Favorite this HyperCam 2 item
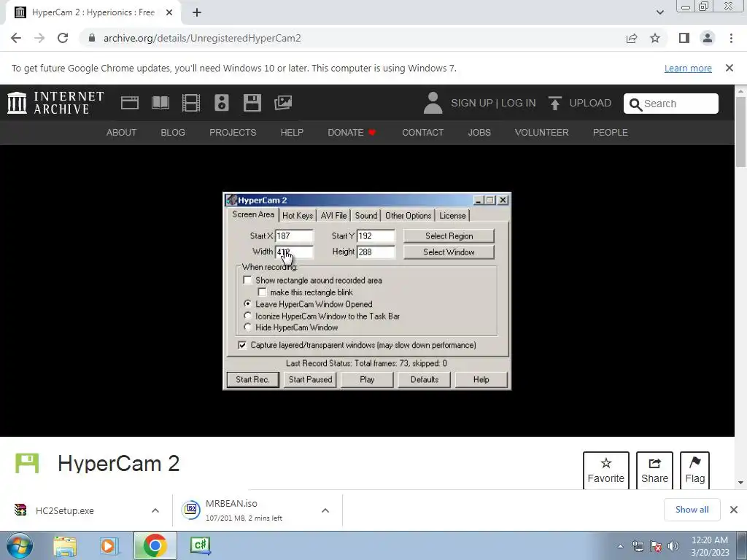747x560 pixels. click(x=606, y=470)
